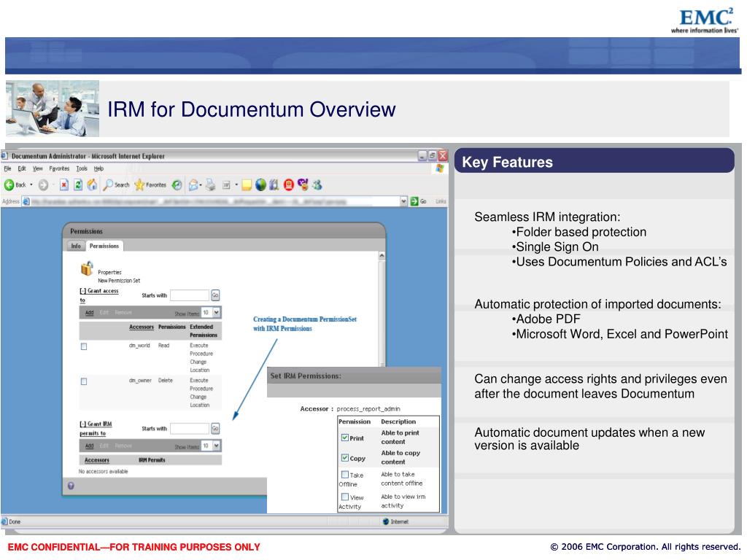This screenshot has height=560, width=747.
Task: Click the Search magnifier icon
Action: (x=108, y=184)
